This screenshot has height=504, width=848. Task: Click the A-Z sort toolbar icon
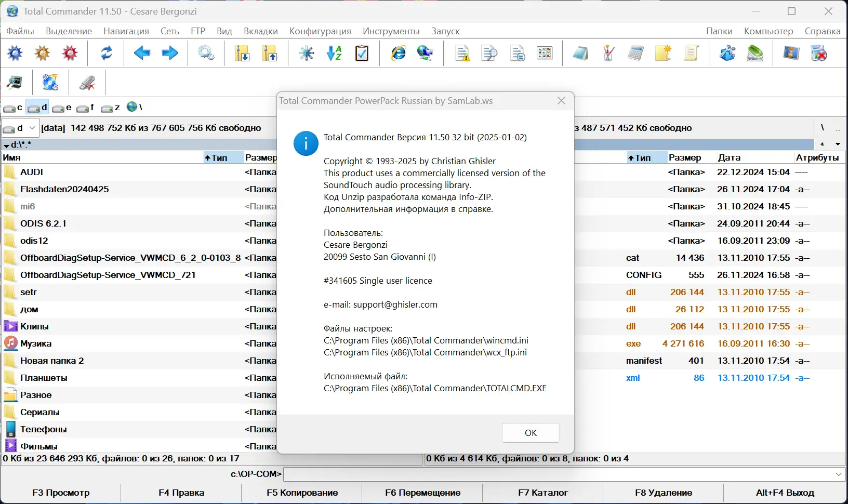click(334, 53)
